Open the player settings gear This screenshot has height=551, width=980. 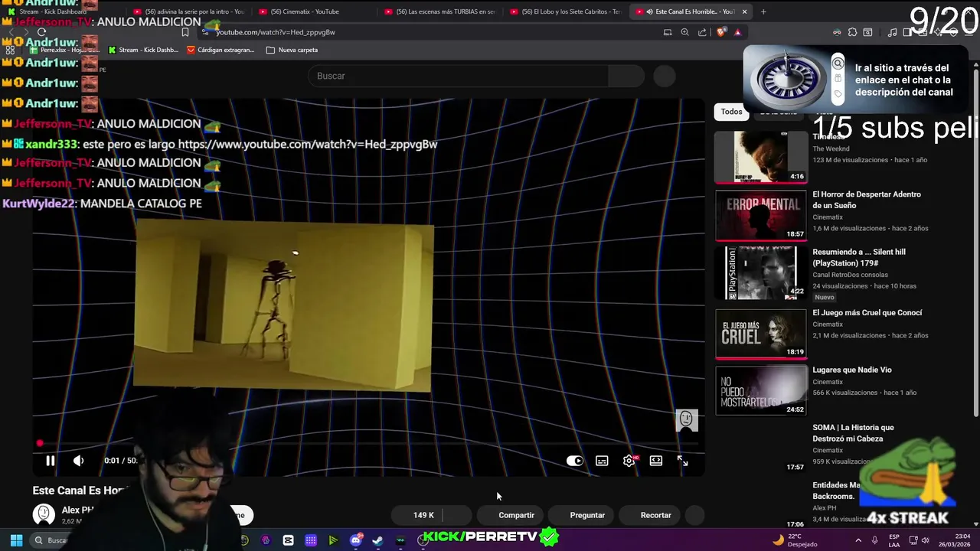tap(629, 461)
